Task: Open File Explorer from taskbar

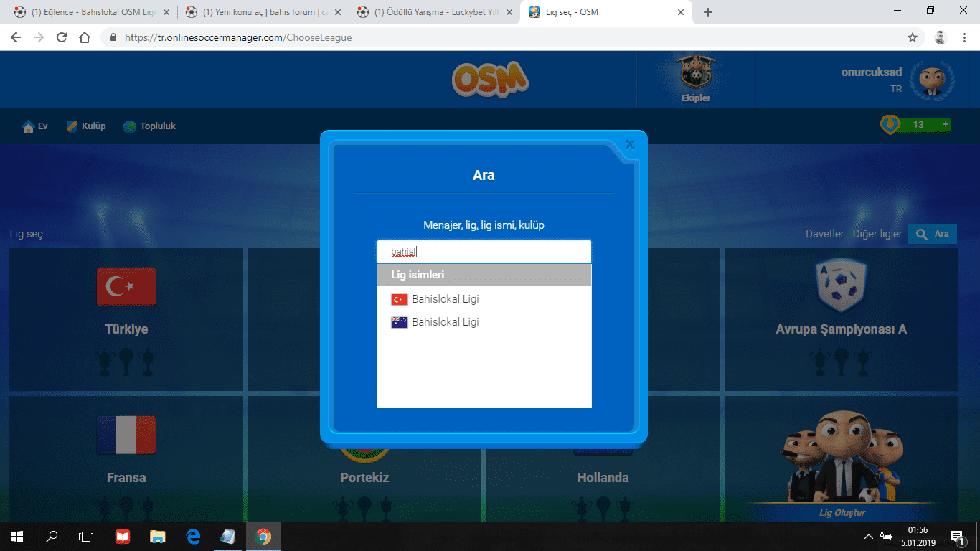Action: (158, 537)
